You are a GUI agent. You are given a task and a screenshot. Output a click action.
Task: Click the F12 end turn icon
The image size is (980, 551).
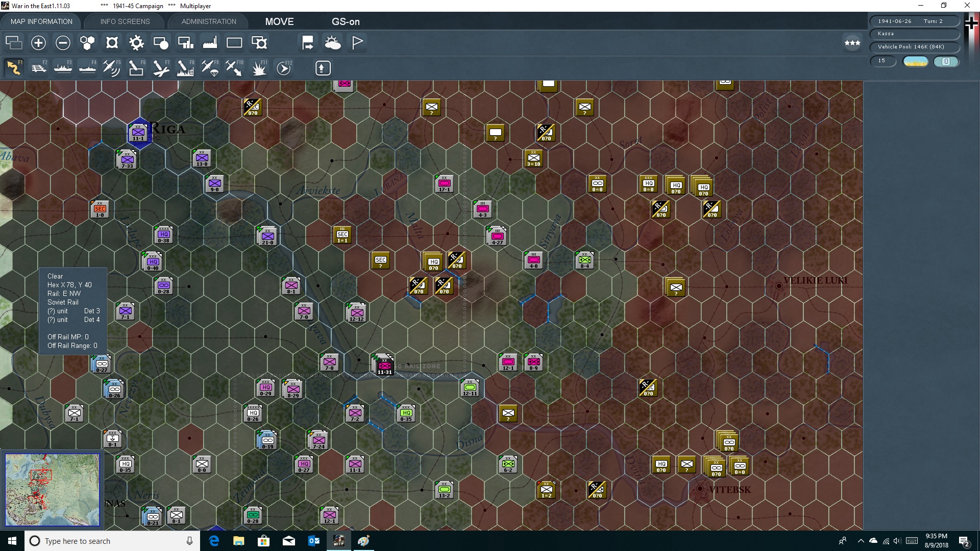pyautogui.click(x=284, y=68)
